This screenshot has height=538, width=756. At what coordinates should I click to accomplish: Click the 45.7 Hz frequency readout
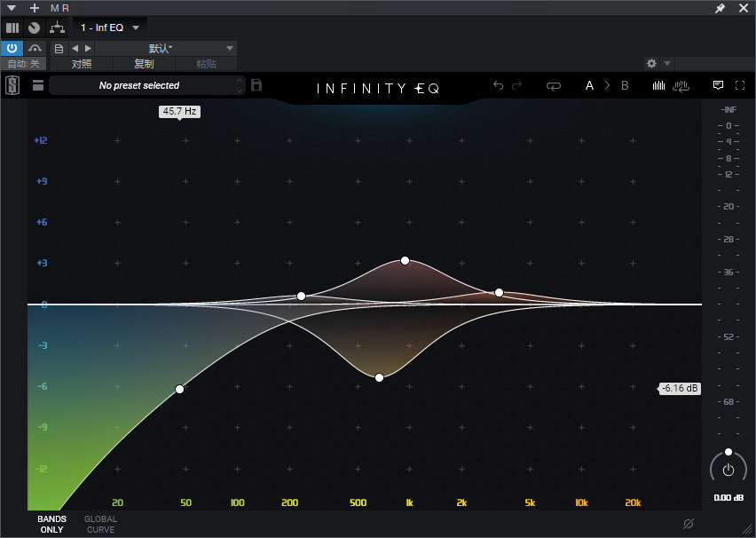coord(179,112)
